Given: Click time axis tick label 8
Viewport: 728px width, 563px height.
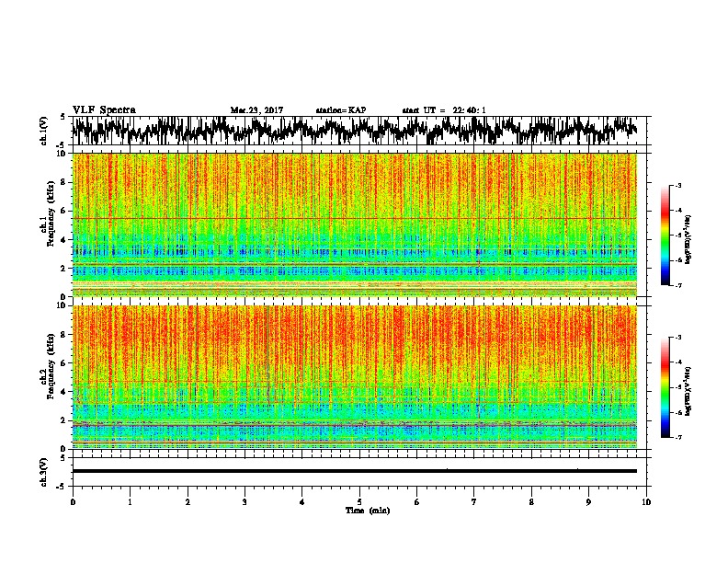Looking at the screenshot, I should 531,502.
